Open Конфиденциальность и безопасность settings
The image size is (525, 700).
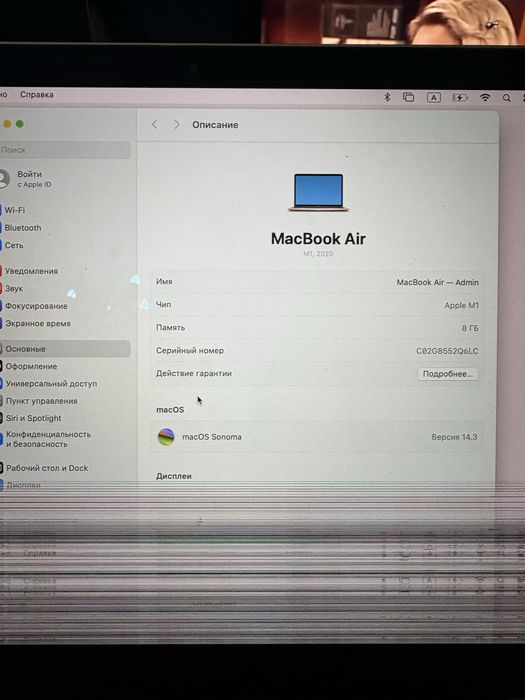[x=47, y=439]
